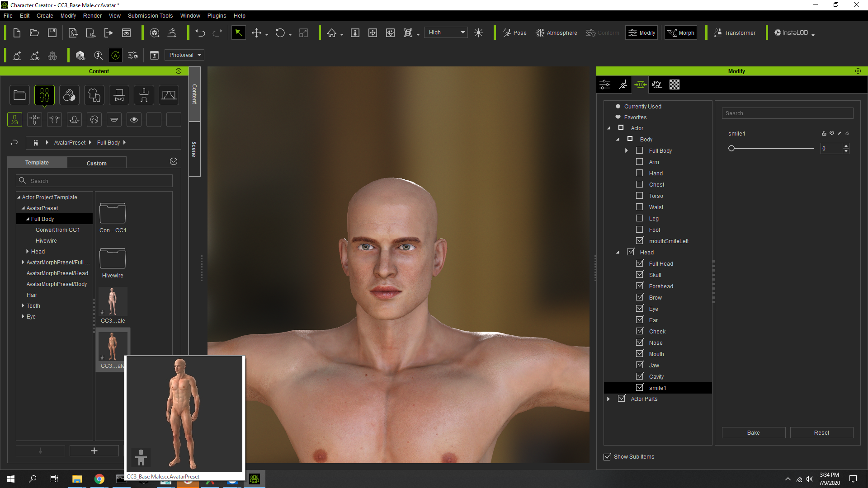Click the sun lighting toggle icon
Image resolution: width=868 pixels, height=488 pixels.
[478, 33]
